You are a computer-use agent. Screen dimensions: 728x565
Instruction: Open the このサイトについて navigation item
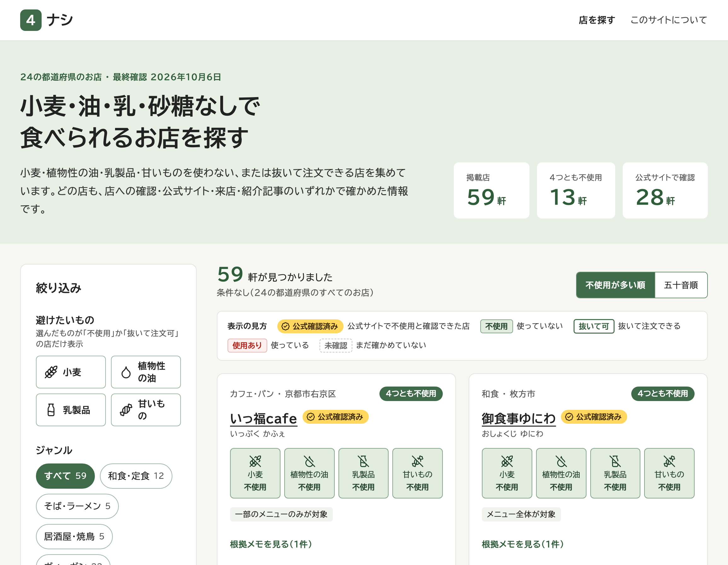(x=669, y=20)
